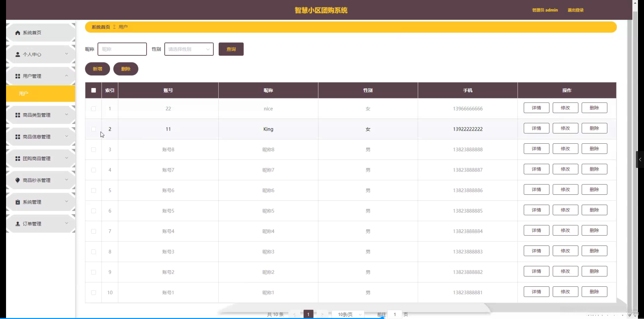Click the grid icon beside 用户管理
Image resolution: width=644 pixels, height=319 pixels.
18,76
